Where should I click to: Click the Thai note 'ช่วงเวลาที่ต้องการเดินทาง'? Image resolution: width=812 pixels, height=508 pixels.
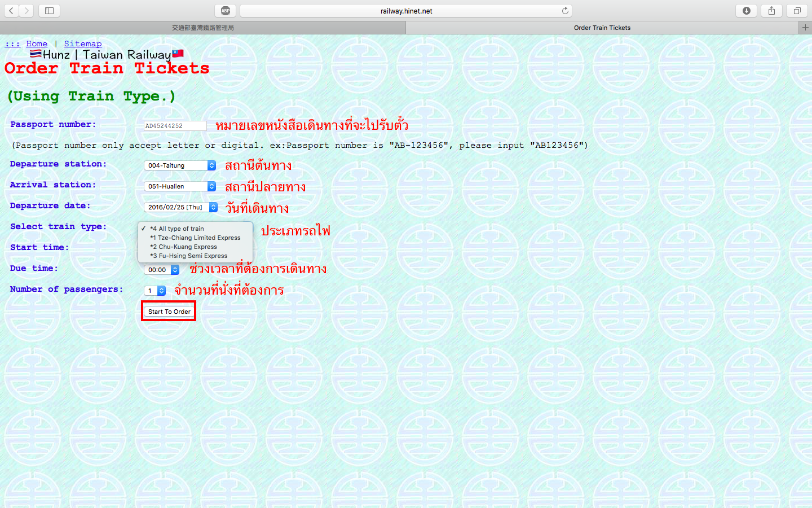click(258, 269)
